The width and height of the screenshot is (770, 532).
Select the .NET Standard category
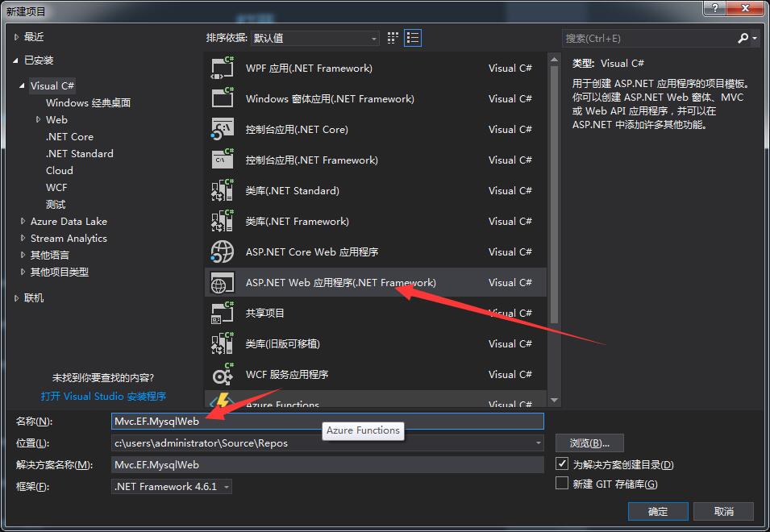pos(80,154)
